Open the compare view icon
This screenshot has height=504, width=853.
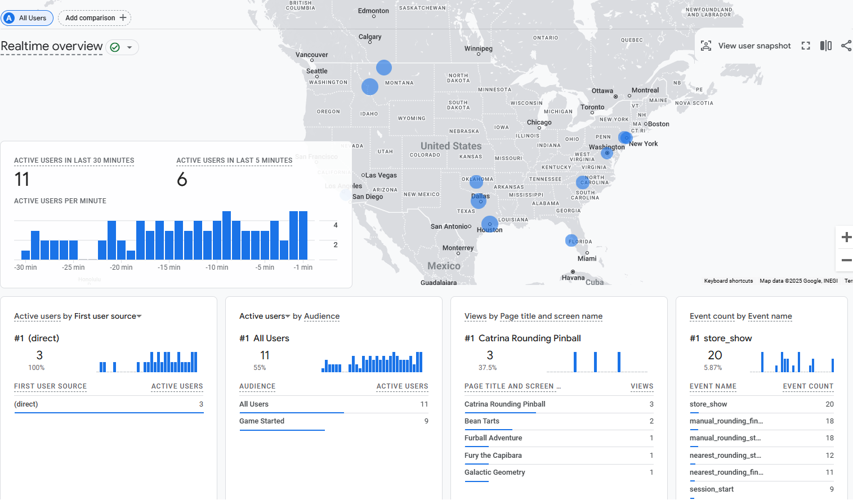(x=825, y=46)
